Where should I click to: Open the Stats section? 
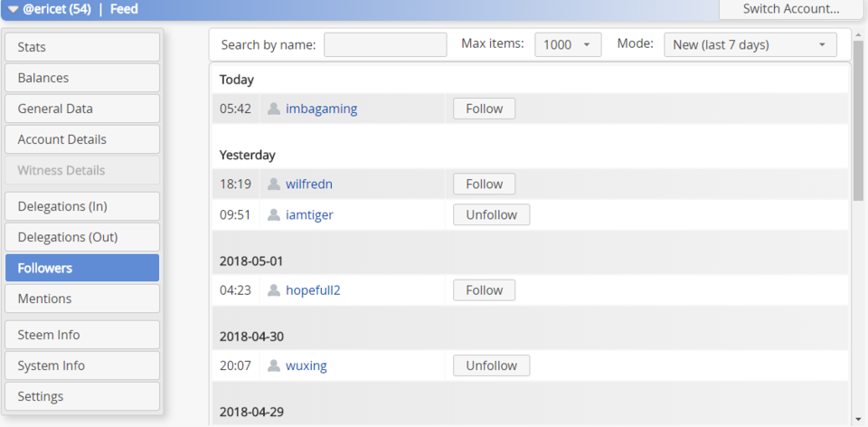pos(82,47)
